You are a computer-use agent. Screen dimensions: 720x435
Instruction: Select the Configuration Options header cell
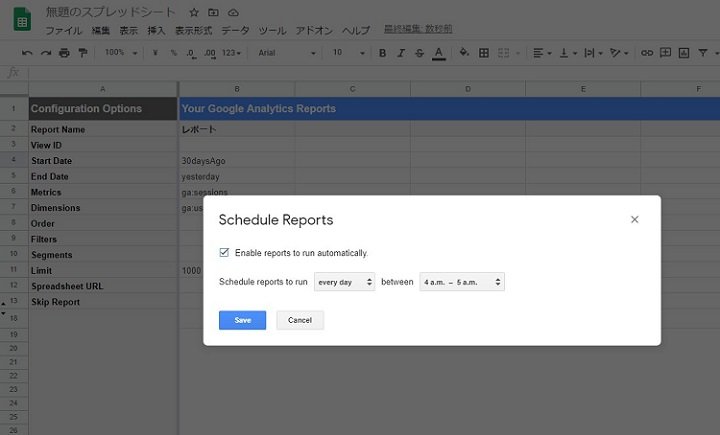tap(103, 109)
